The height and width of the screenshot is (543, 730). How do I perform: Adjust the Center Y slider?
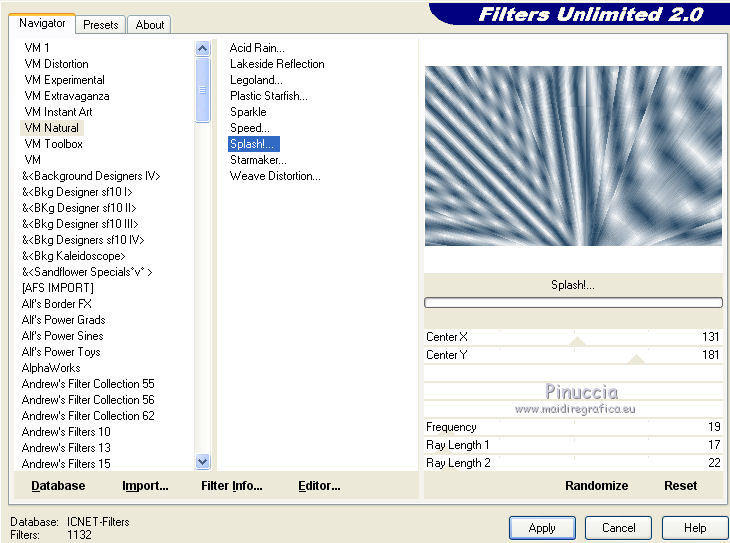coord(573,355)
